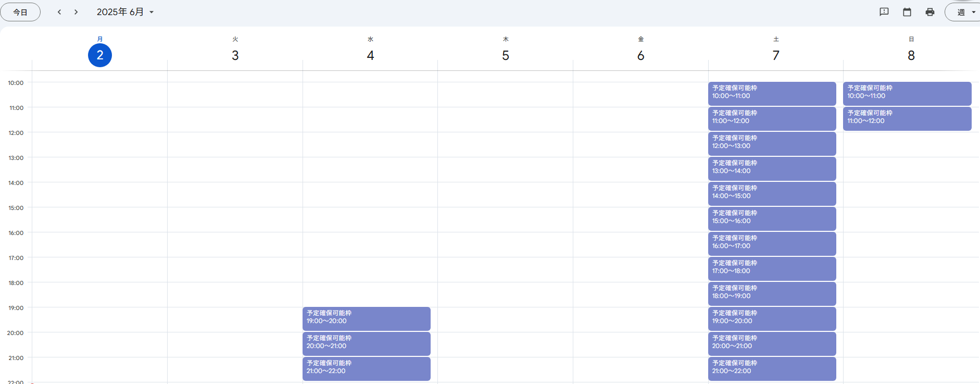The height and width of the screenshot is (384, 980).
Task: Click the feedback speech bubble icon
Action: [884, 12]
